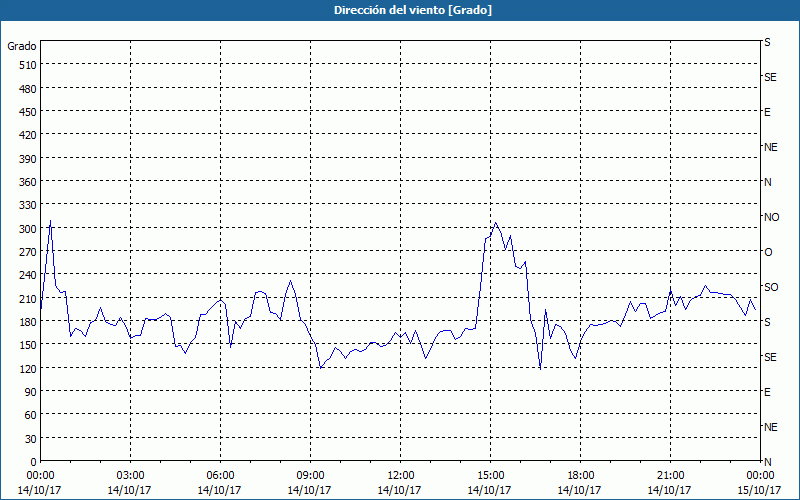Select the 60 value on the left axis

pos(31,415)
